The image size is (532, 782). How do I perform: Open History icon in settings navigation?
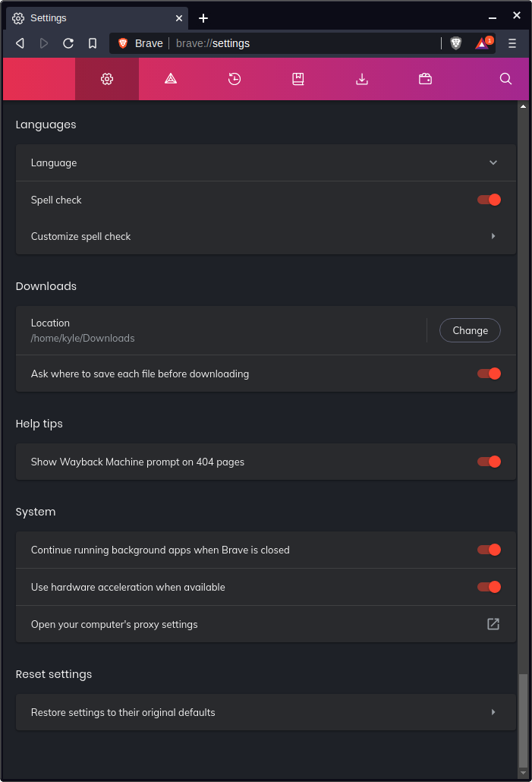[235, 78]
